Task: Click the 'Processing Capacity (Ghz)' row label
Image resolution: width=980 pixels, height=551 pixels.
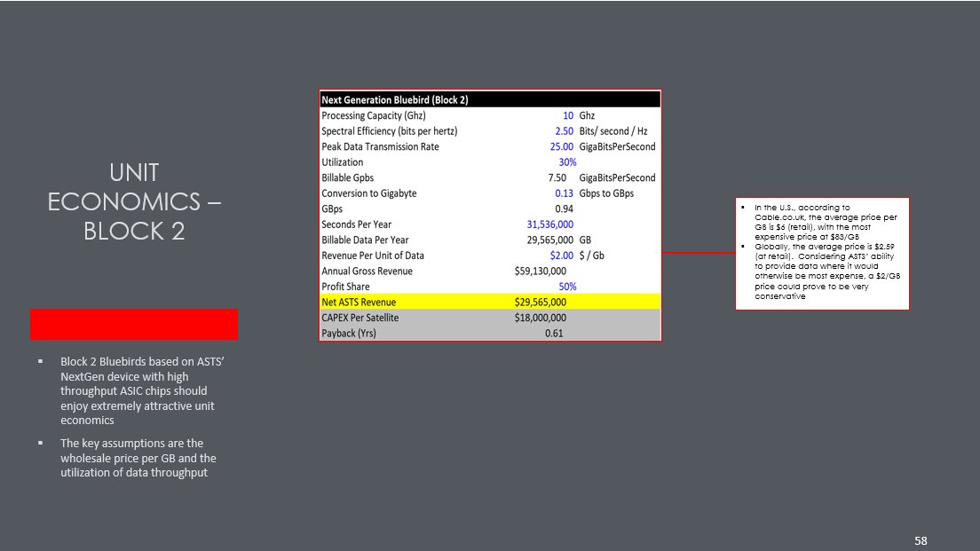Action: click(x=373, y=115)
